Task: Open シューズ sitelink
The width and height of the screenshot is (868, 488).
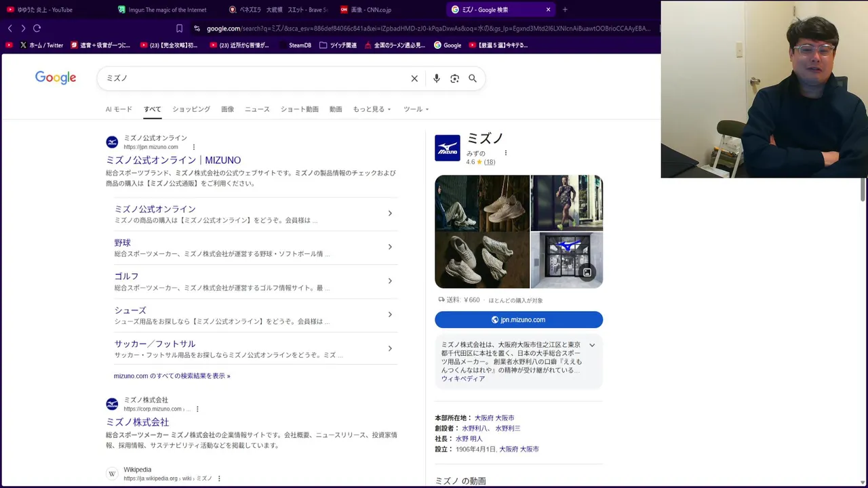Action: click(130, 310)
